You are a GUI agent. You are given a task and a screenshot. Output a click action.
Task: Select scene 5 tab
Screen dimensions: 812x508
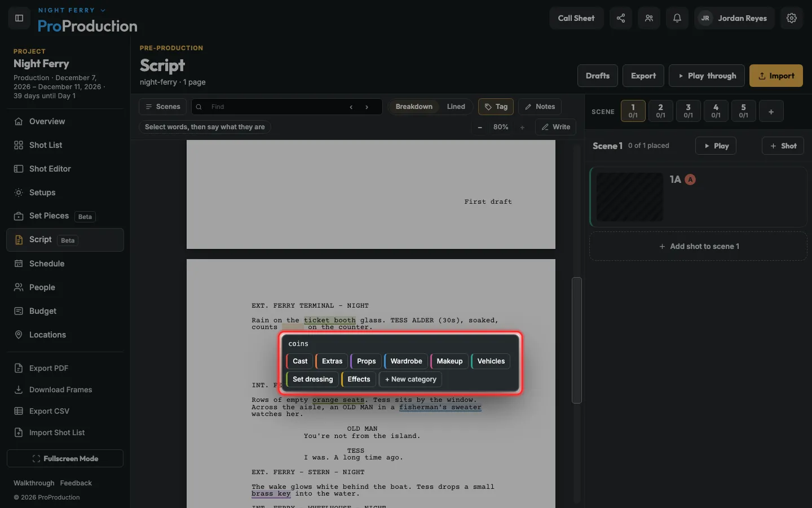pyautogui.click(x=743, y=111)
